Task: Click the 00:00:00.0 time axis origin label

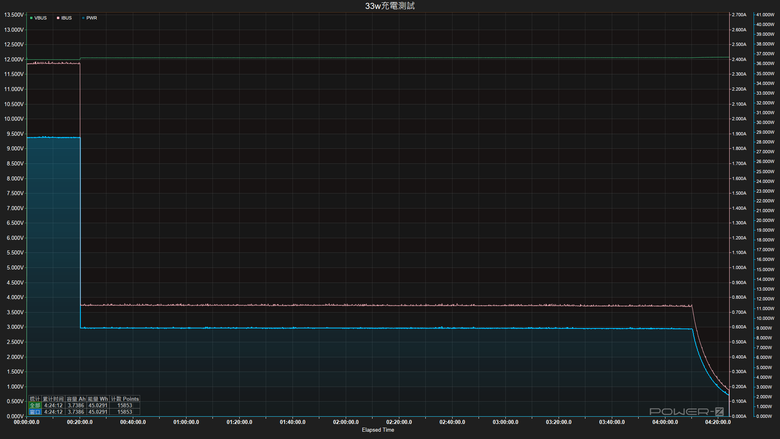Action: coord(26,422)
